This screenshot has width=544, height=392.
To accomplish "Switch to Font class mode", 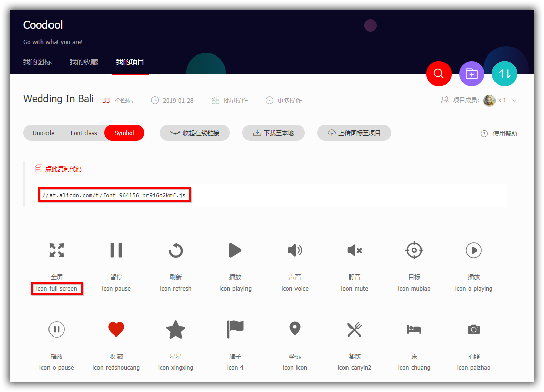I will pos(83,133).
